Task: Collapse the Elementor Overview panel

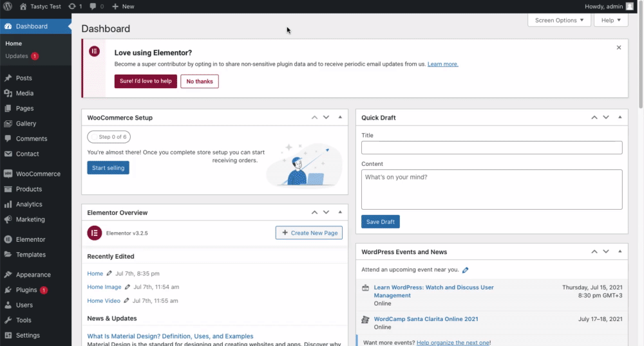Action: point(340,212)
